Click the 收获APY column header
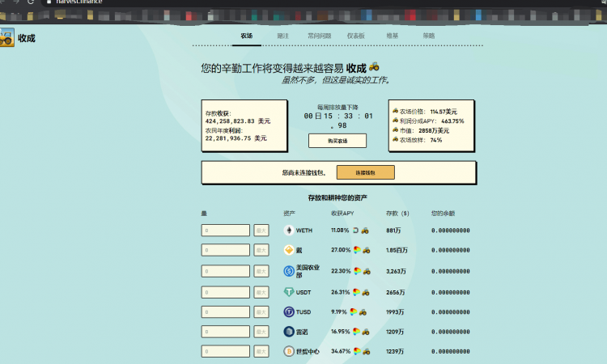The width and height of the screenshot is (607, 364). tap(342, 213)
